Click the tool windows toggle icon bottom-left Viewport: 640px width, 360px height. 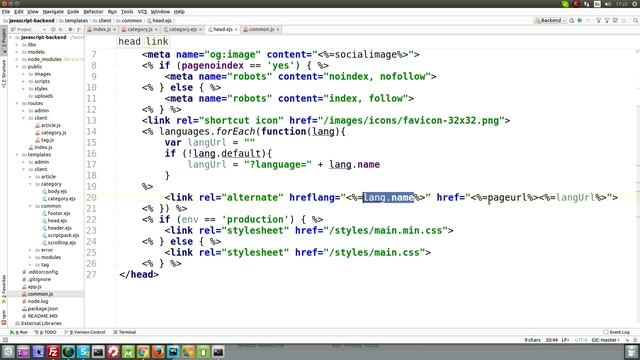(5, 340)
